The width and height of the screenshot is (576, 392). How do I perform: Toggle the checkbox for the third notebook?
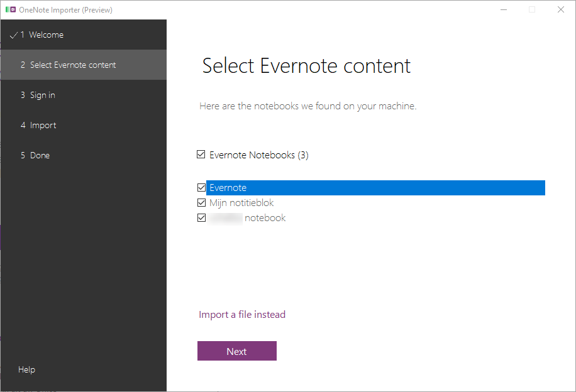[x=201, y=217]
